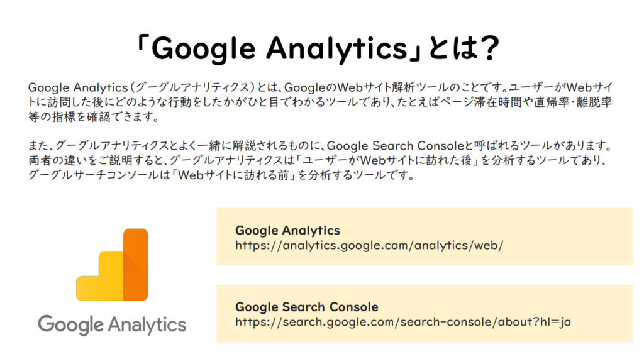Click the gray "Google" word in the logo wordmark

coord(70,324)
